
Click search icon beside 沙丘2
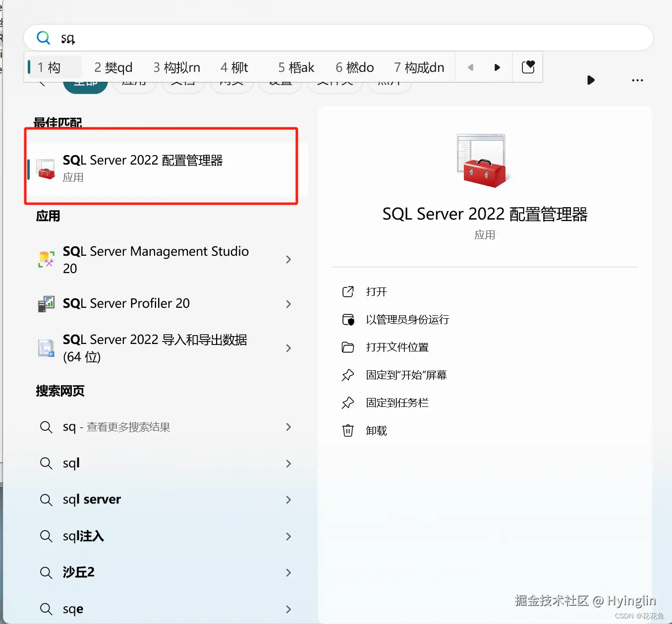pyautogui.click(x=46, y=572)
